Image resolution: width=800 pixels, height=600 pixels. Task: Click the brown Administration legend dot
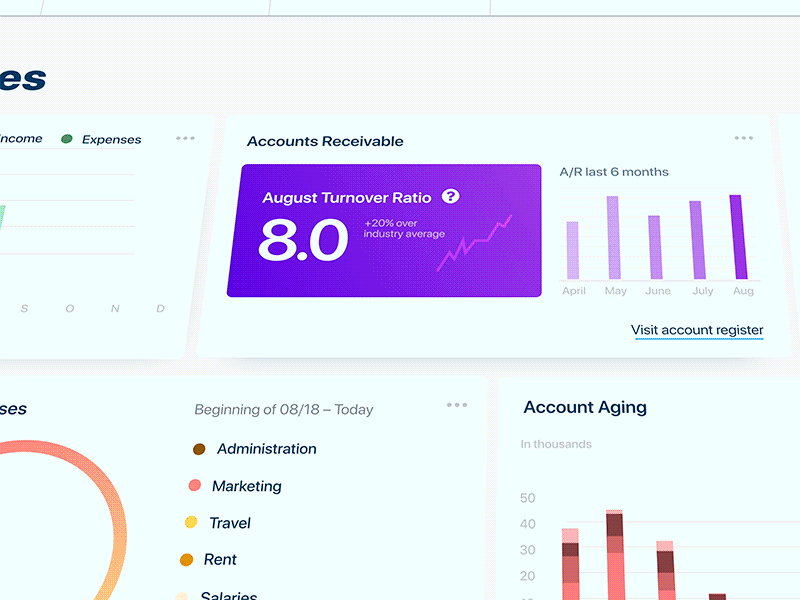197,449
